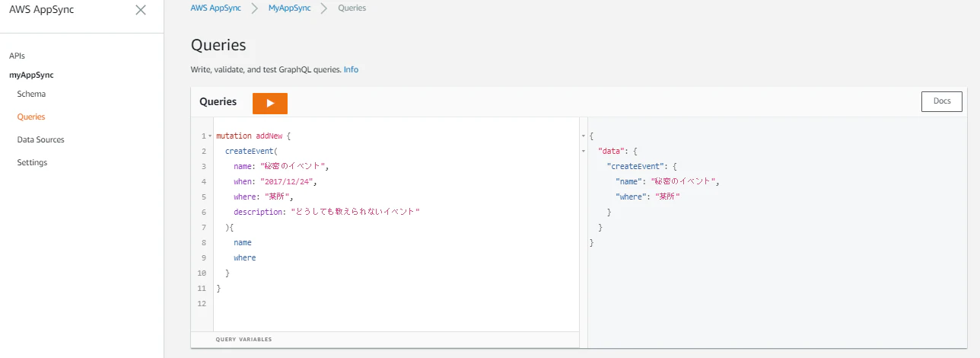980x358 pixels.
Task: Click the current Queries breadcrumb text
Action: 352,8
